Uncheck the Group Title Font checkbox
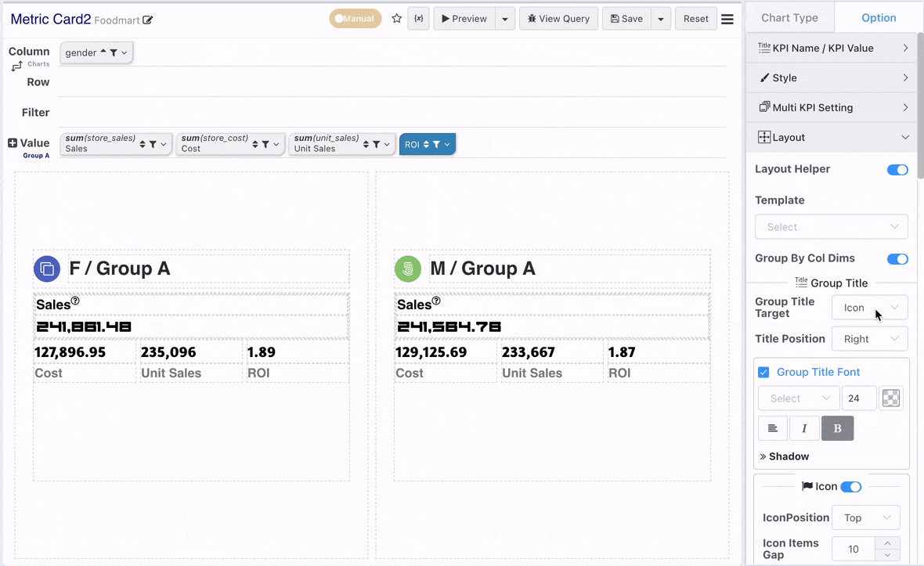 pyautogui.click(x=763, y=372)
